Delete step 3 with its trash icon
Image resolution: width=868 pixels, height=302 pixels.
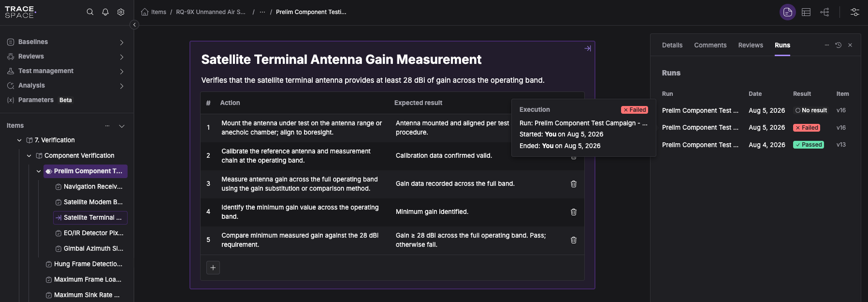tap(574, 184)
